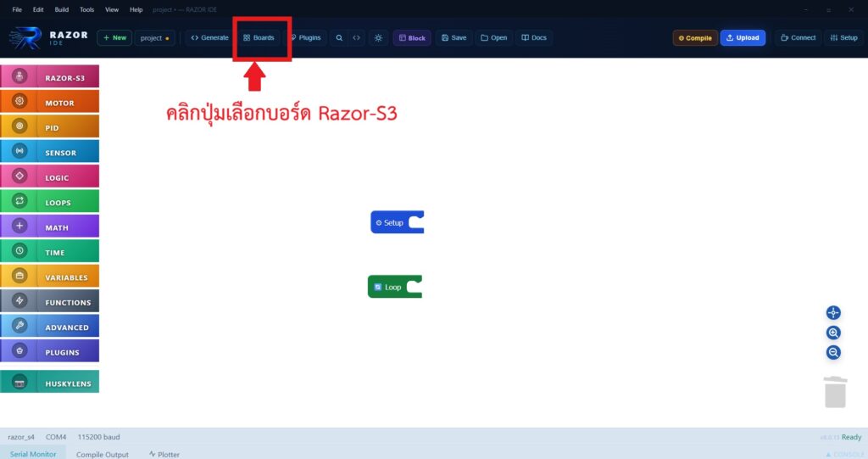The height and width of the screenshot is (459, 868).
Task: Save the current project
Action: (x=454, y=37)
